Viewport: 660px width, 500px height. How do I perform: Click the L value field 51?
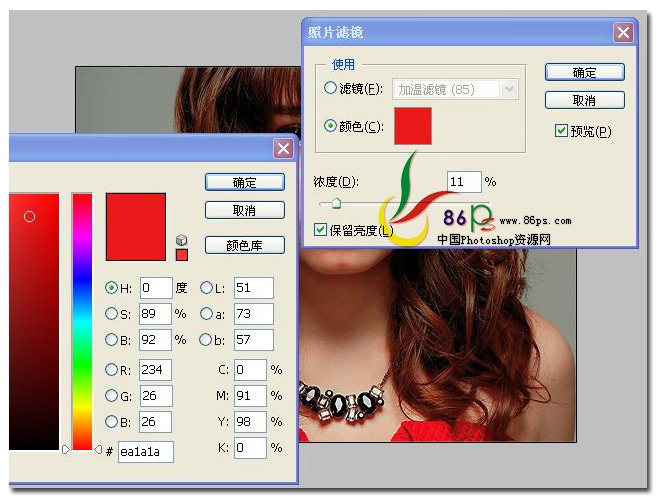tap(254, 288)
